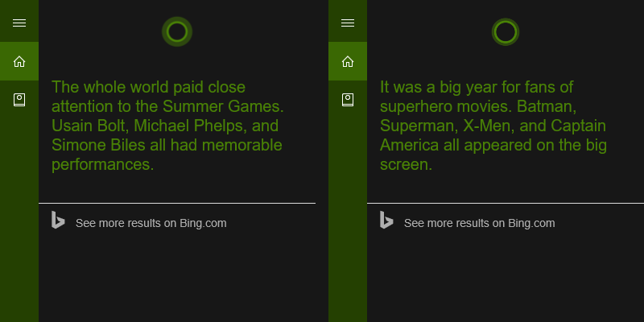The height and width of the screenshot is (322, 644).
Task: Click 'Usain Bolt' in the Cortana answer
Action: click(x=90, y=126)
